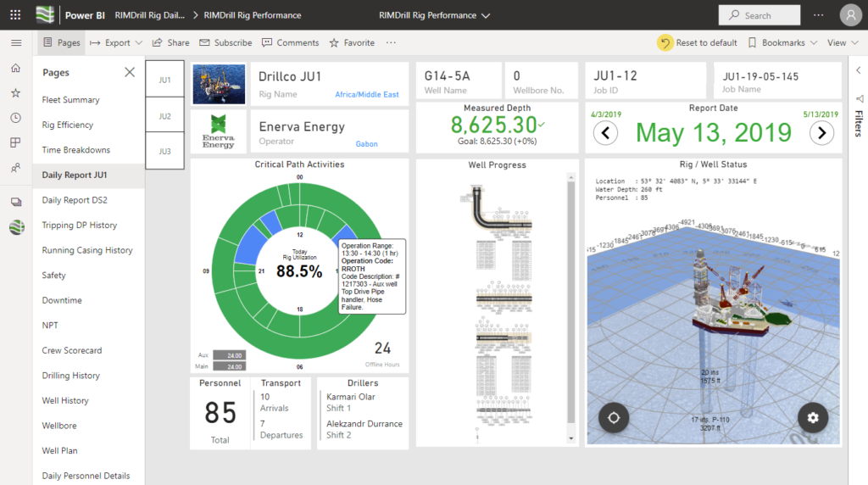
Task: Open toolbar more options ellipsis
Action: [391, 42]
